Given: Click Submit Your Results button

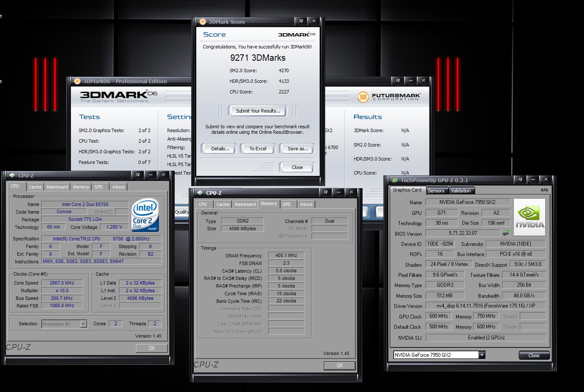Looking at the screenshot, I should [x=258, y=111].
